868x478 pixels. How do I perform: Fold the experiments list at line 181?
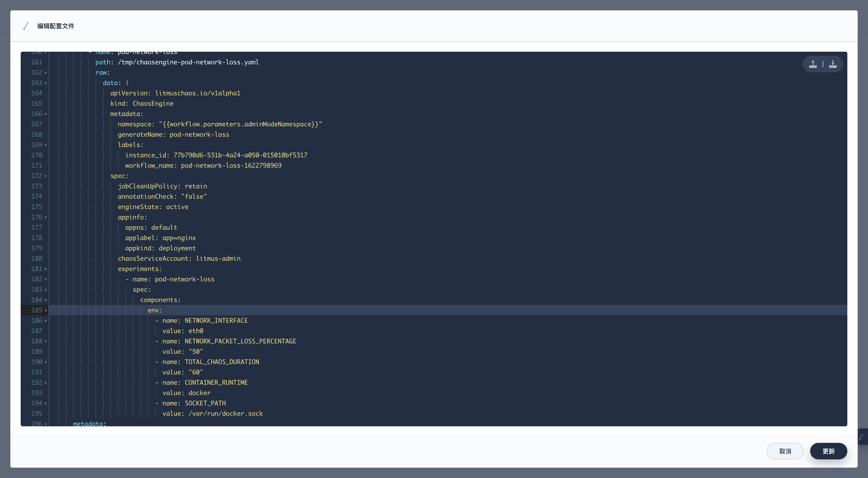tap(45, 269)
